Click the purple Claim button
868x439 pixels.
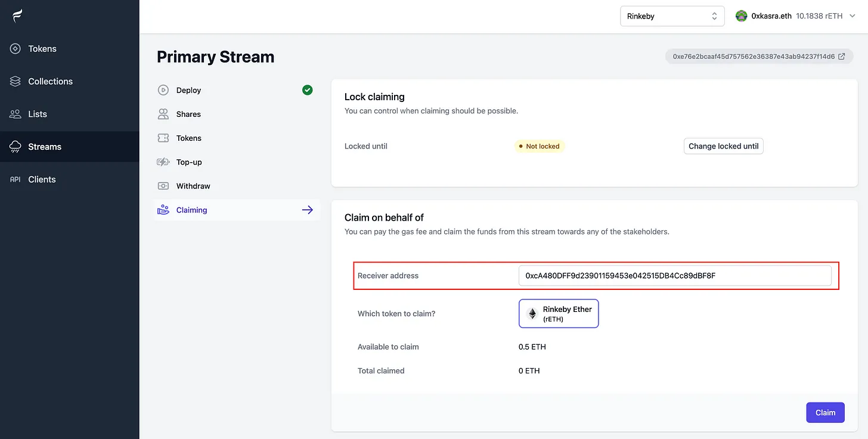coord(826,413)
